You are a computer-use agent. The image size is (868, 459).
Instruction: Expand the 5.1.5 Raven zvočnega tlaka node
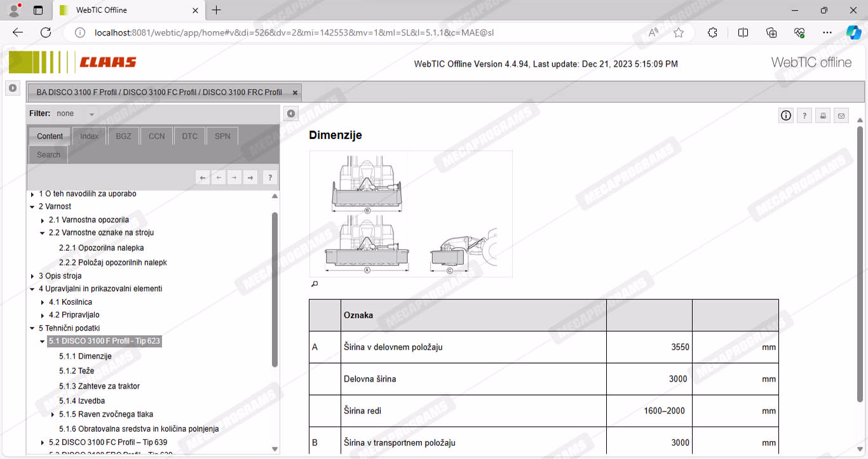coord(53,415)
